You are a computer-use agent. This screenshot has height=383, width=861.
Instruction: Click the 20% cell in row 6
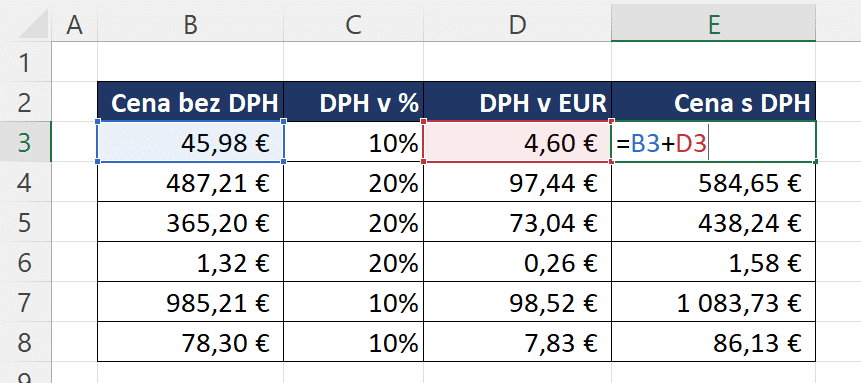tap(354, 262)
